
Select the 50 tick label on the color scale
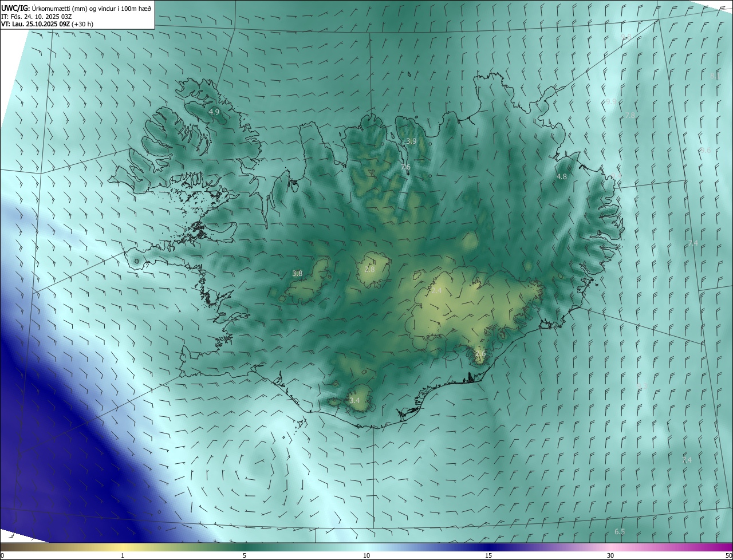coord(728,555)
